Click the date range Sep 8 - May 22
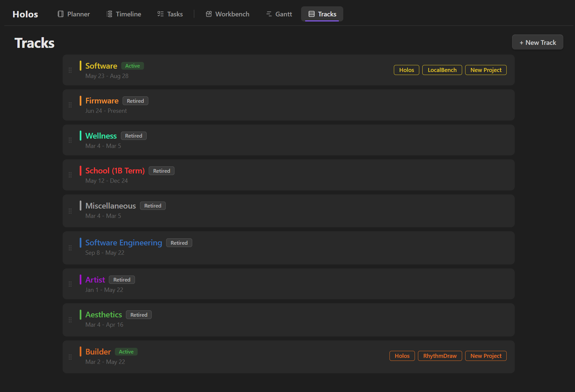Screen dimensions: 575x392 point(105,253)
